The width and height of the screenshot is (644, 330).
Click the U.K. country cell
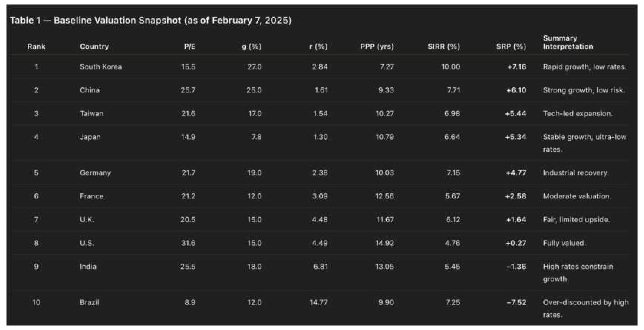(87, 220)
